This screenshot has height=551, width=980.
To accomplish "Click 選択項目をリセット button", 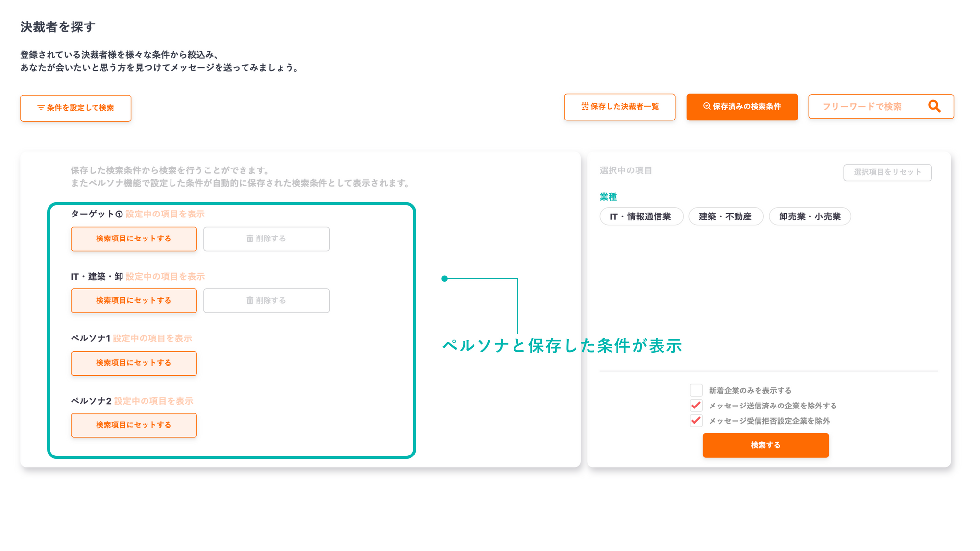I will click(887, 172).
